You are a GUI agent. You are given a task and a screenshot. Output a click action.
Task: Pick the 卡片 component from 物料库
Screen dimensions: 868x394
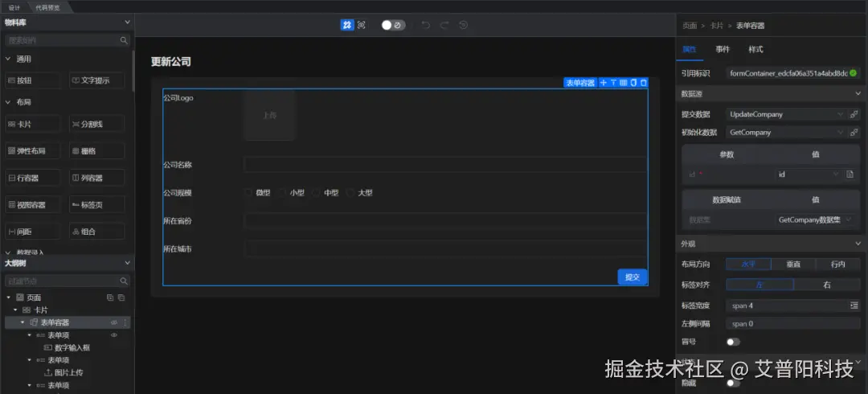(x=33, y=124)
